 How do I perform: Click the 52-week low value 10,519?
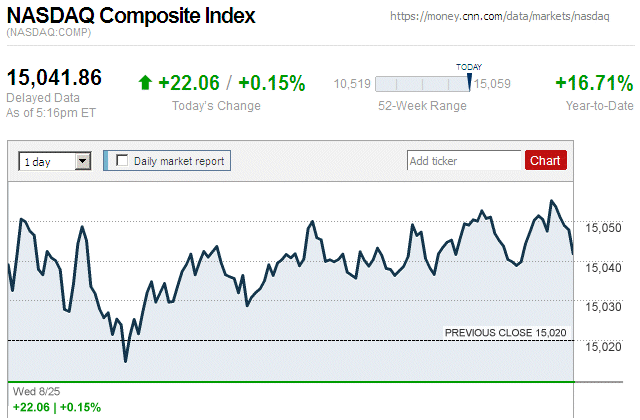point(353,84)
